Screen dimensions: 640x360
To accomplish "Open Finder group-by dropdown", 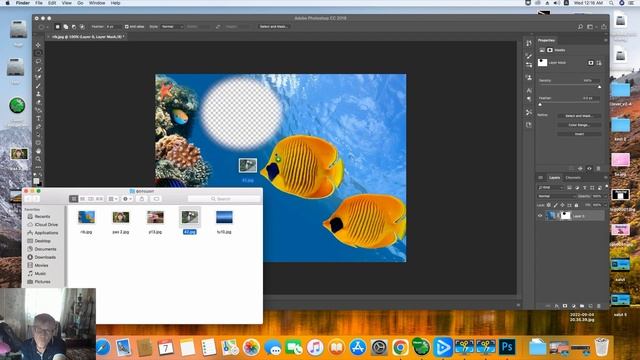I will [x=113, y=199].
